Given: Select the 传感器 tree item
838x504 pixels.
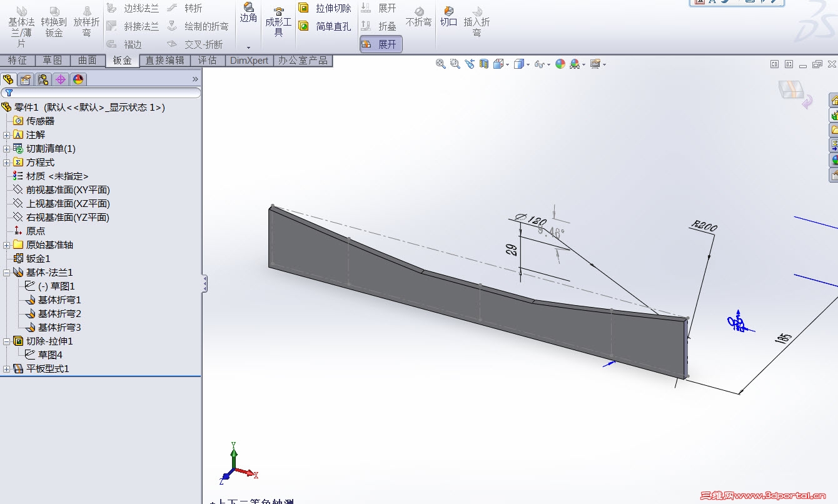Looking at the screenshot, I should point(34,121).
